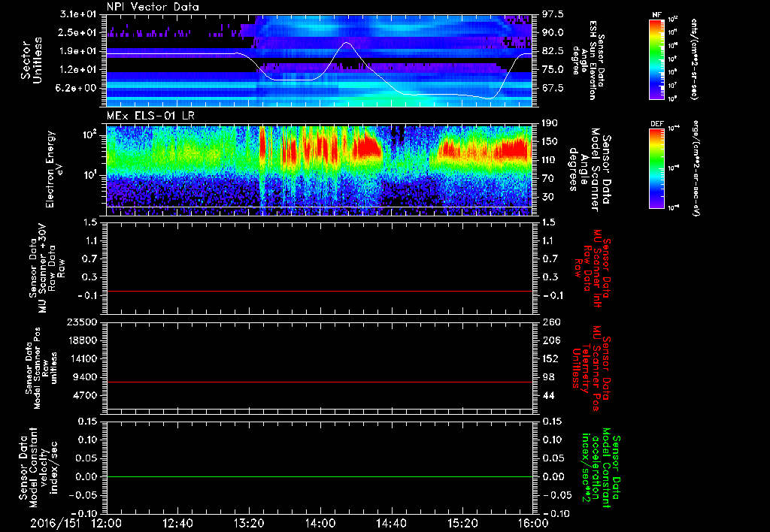Click the 82.5 degree tick label
The height and width of the screenshot is (532, 770).
553,51
